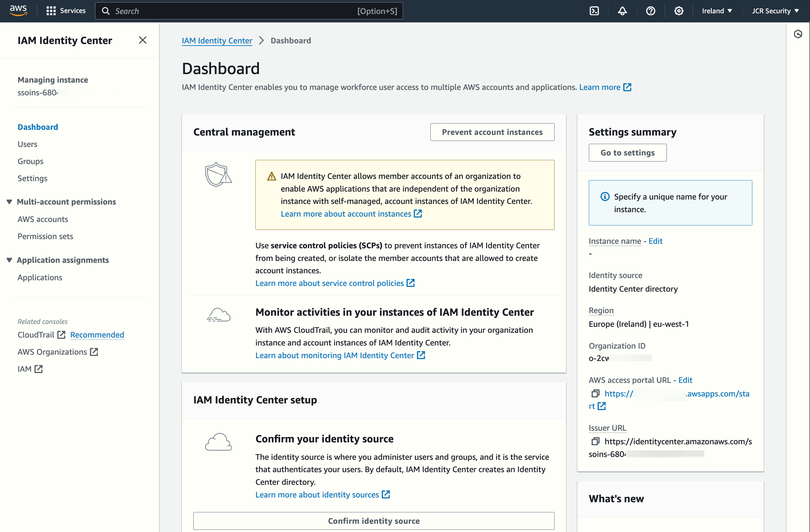
Task: Open Permission sets in the sidebar
Action: (45, 236)
